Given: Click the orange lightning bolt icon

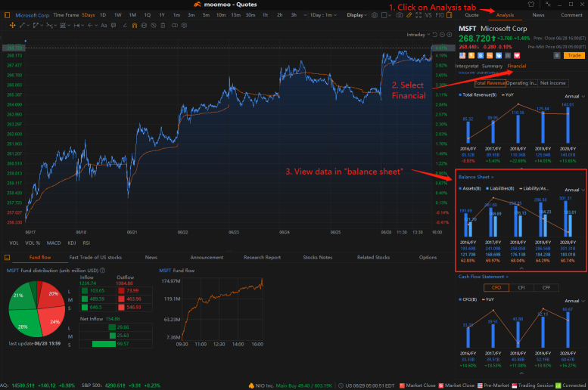Looking at the screenshot, I should (471, 55).
